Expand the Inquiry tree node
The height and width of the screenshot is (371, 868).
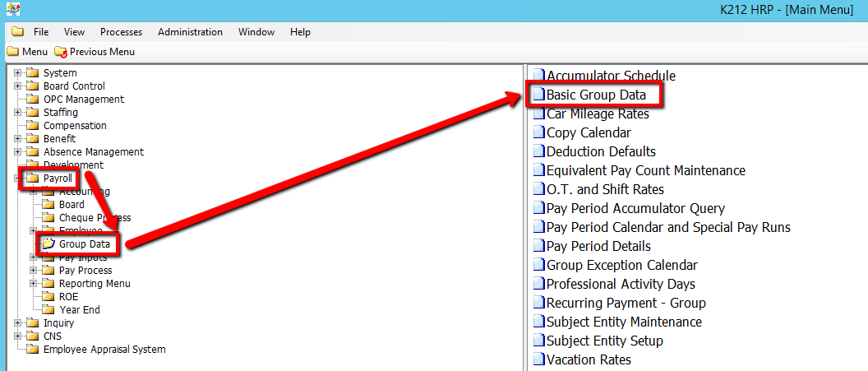[x=17, y=323]
